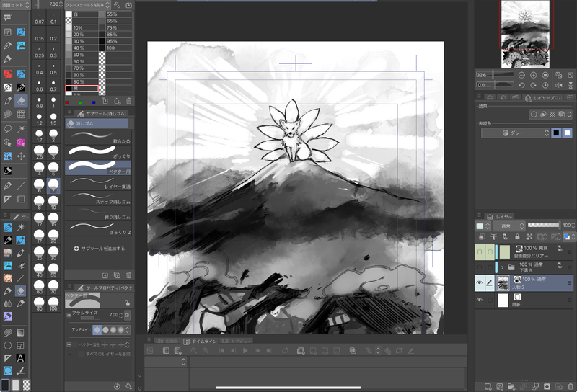Open layer palette color dropdown

coord(483,226)
